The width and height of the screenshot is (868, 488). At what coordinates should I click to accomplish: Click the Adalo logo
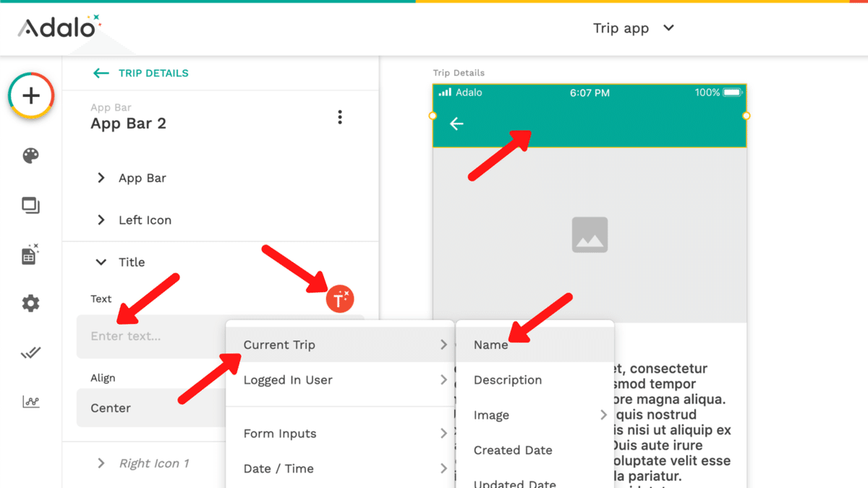59,26
